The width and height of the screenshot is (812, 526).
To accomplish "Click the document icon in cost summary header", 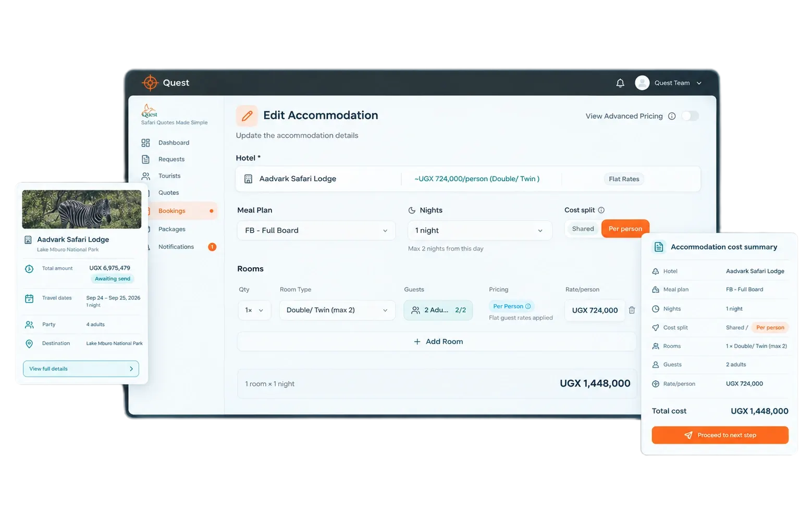I will tap(659, 247).
